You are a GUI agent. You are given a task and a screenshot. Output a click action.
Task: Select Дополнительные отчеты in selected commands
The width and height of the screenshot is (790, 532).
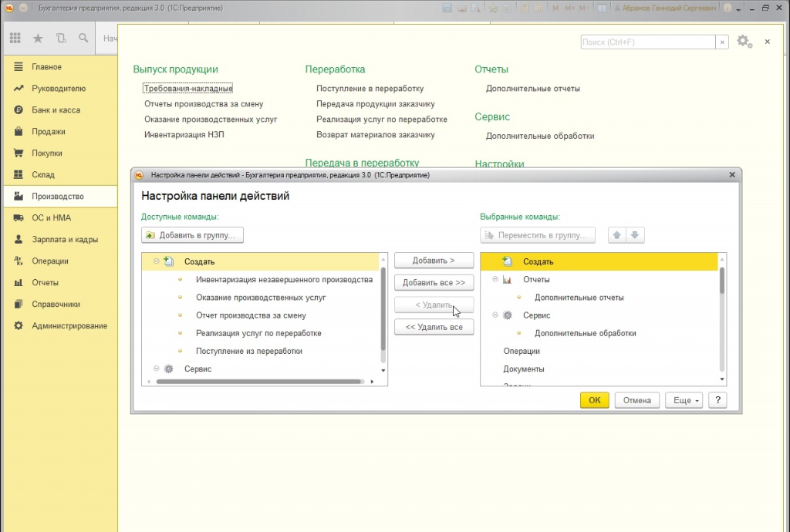click(579, 298)
